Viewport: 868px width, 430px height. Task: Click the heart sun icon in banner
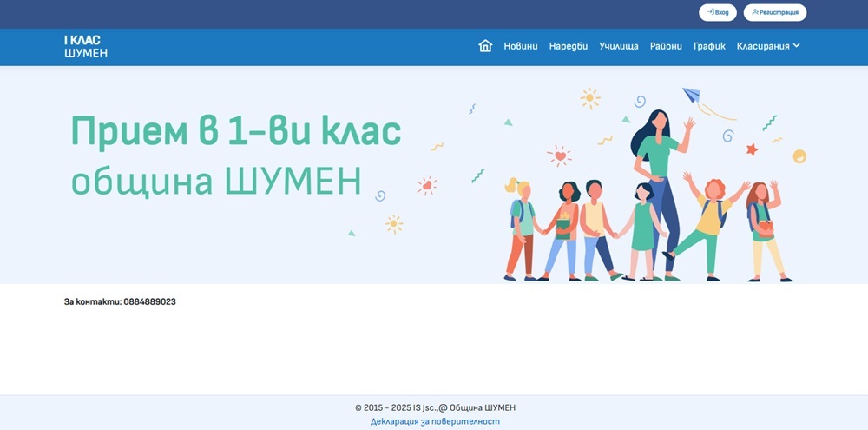(560, 156)
